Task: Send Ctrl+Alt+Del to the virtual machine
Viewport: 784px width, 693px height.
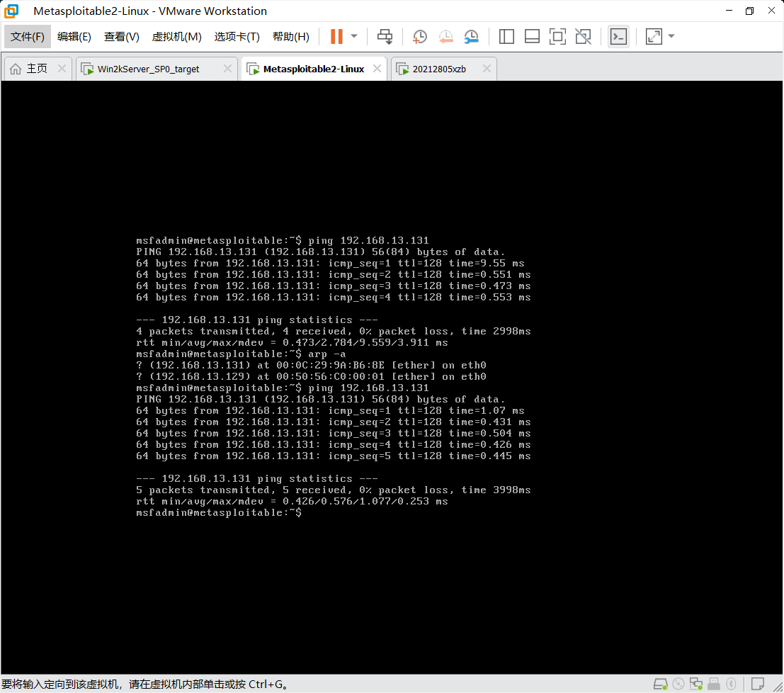Action: (x=385, y=37)
